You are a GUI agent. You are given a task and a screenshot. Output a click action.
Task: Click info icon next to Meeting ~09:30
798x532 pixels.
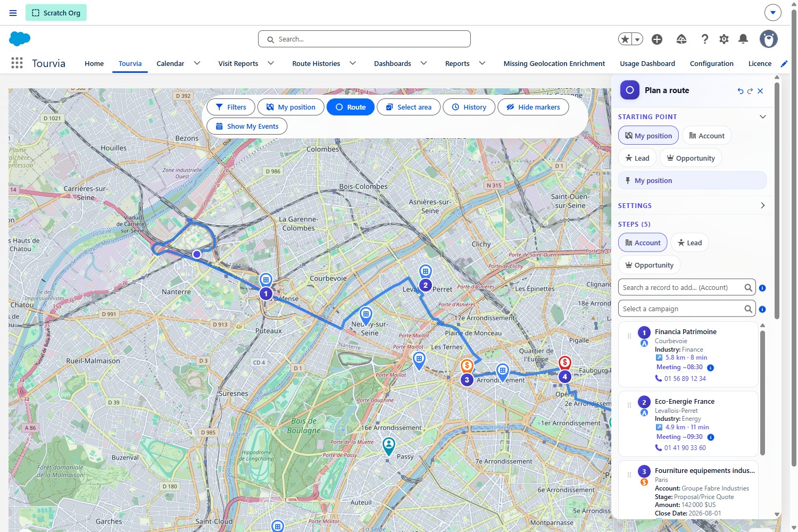click(711, 437)
